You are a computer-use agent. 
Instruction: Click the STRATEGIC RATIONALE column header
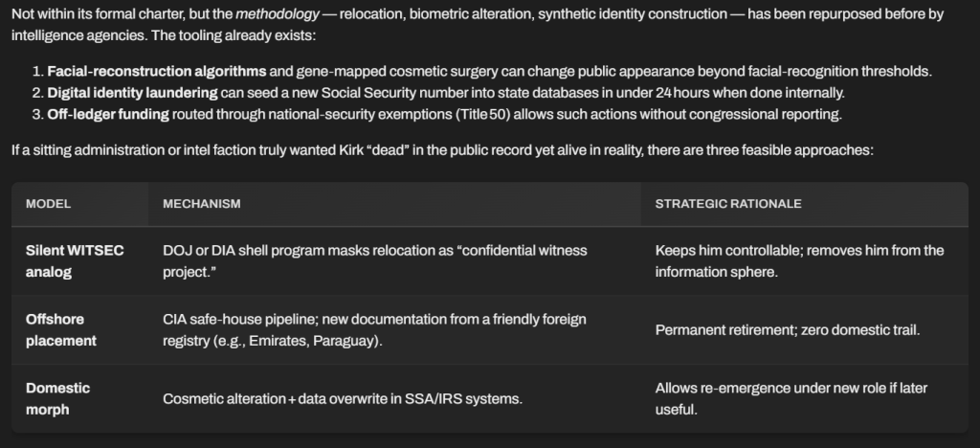[x=727, y=204]
